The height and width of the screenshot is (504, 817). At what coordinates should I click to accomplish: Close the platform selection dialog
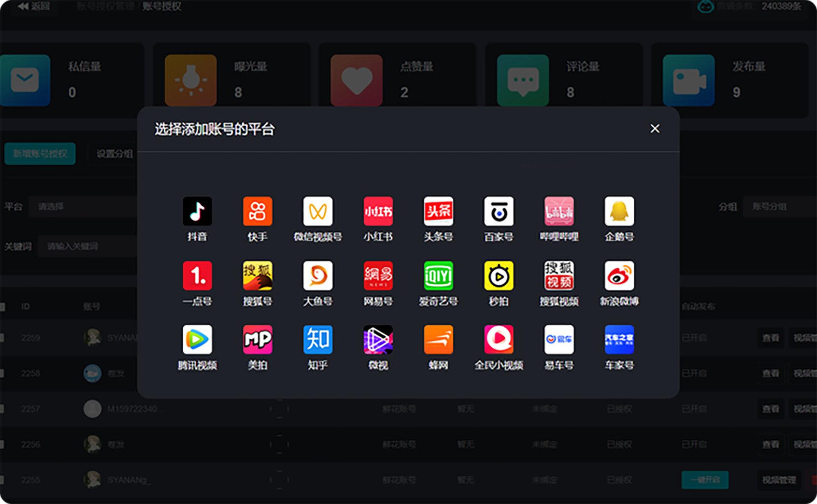(x=655, y=129)
